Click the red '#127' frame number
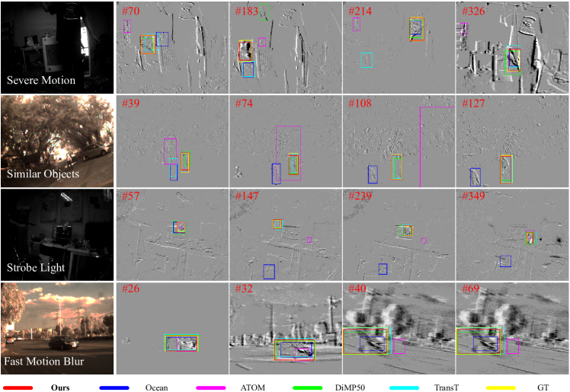 pyautogui.click(x=474, y=104)
